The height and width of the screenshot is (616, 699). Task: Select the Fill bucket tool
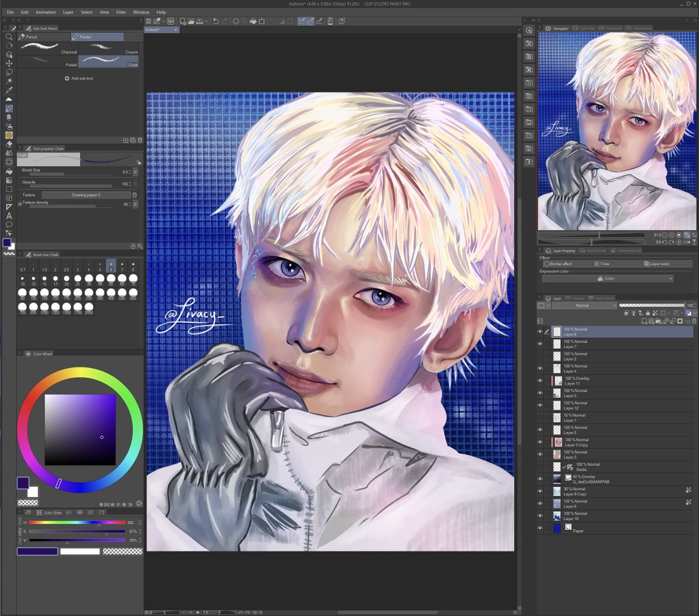[9, 171]
